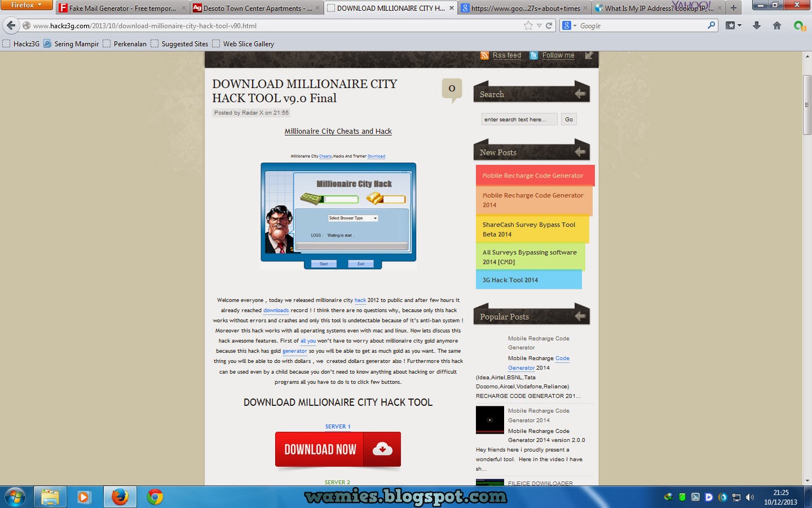Click the expand arrow next to Follow me

pyautogui.click(x=589, y=55)
